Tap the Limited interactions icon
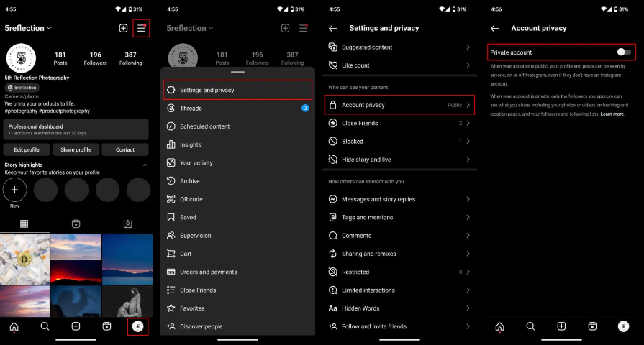The height and width of the screenshot is (345, 644). [333, 290]
